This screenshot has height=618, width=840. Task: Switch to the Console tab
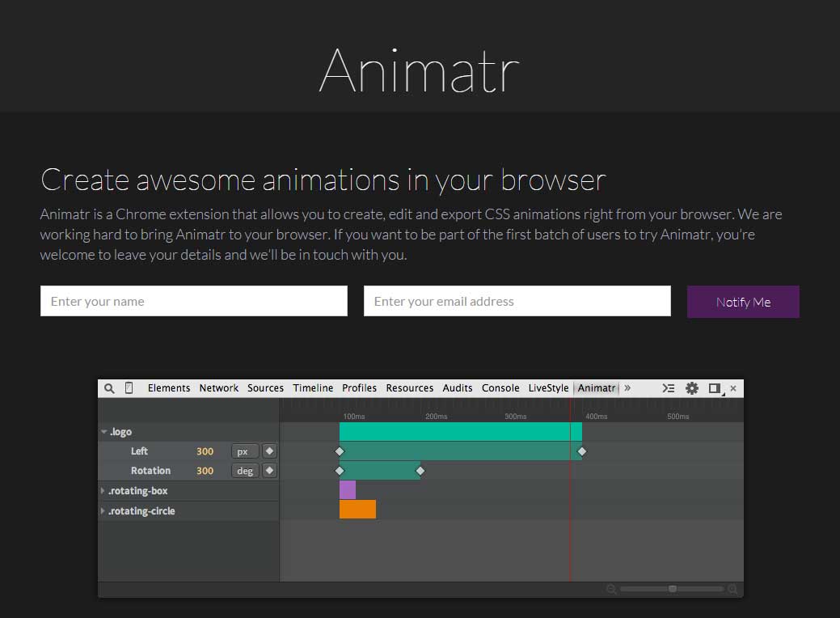coord(500,388)
